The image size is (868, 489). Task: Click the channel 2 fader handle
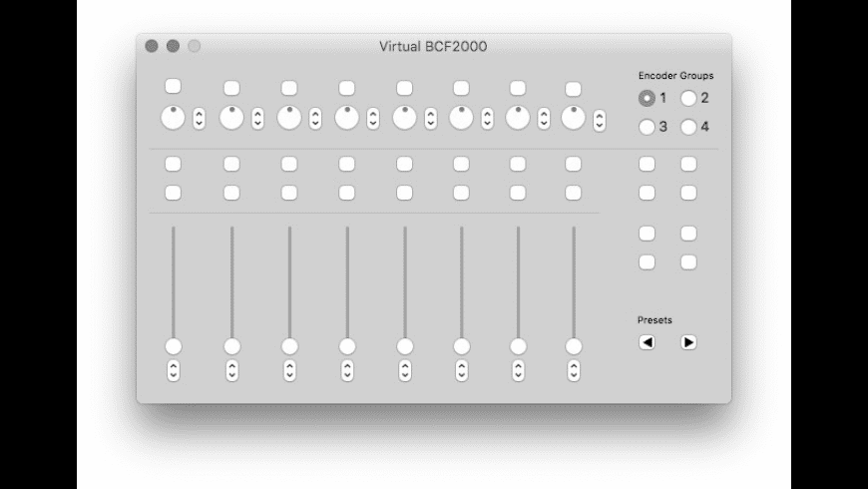(231, 346)
